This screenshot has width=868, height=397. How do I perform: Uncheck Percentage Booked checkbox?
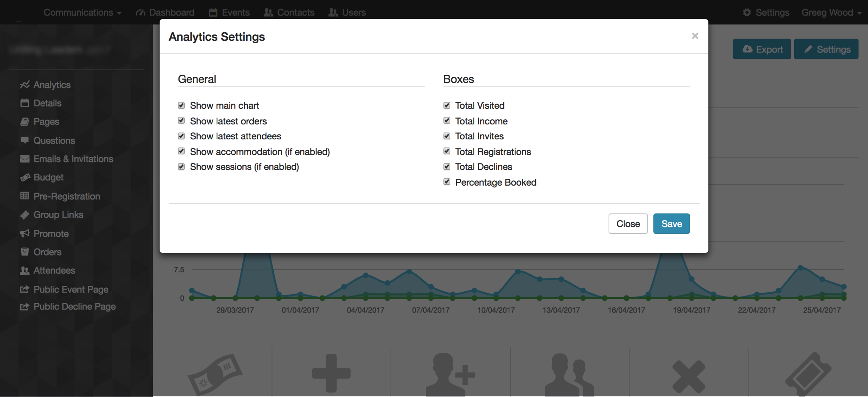coord(447,182)
